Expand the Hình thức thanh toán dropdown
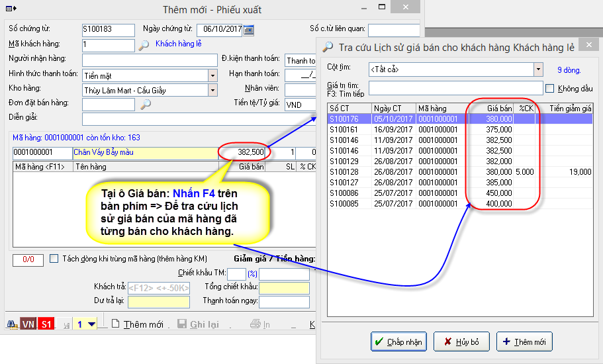The width and height of the screenshot is (603, 364). (212, 75)
